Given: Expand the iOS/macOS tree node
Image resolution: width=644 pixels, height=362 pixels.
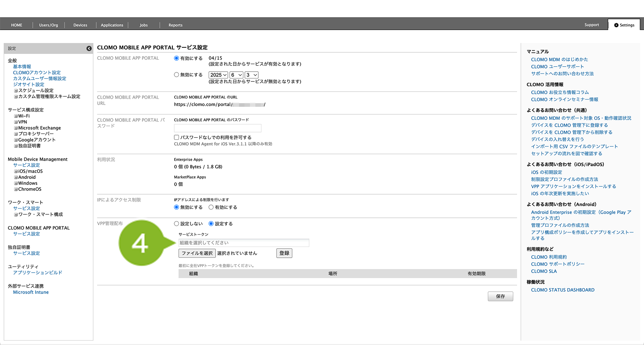Looking at the screenshot, I should (x=16, y=172).
